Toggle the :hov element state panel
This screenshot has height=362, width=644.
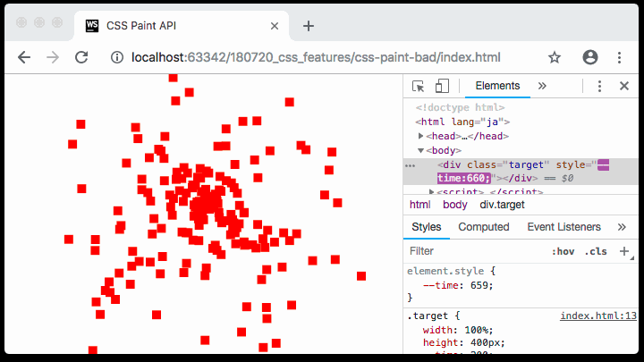(x=563, y=251)
